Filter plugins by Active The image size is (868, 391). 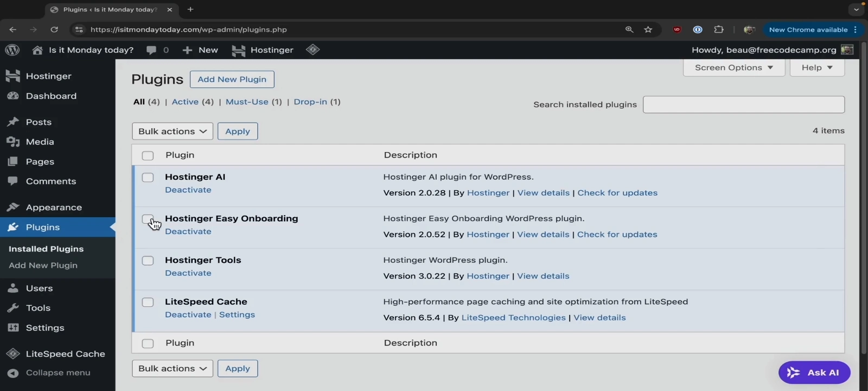coord(185,102)
